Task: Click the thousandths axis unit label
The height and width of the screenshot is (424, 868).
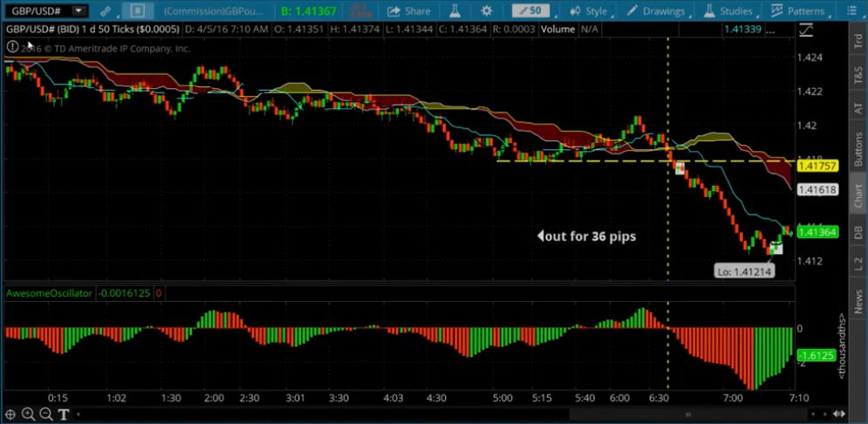Action: pyautogui.click(x=842, y=346)
